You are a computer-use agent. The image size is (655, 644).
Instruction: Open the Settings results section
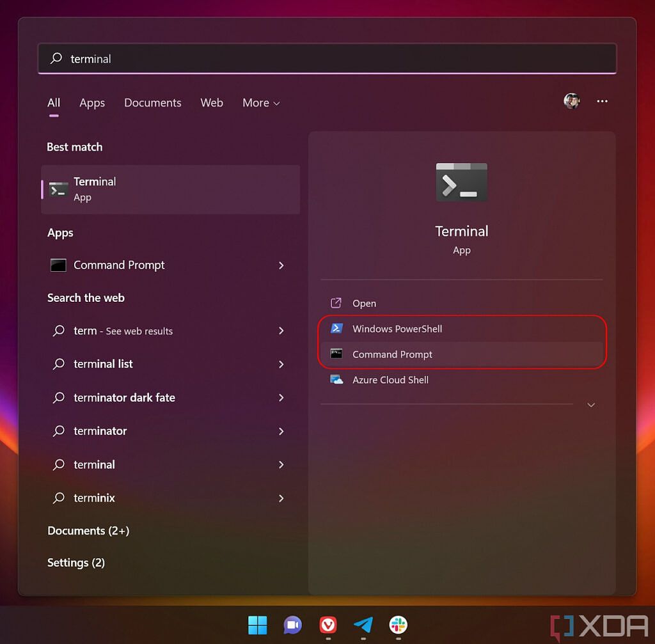tap(76, 562)
